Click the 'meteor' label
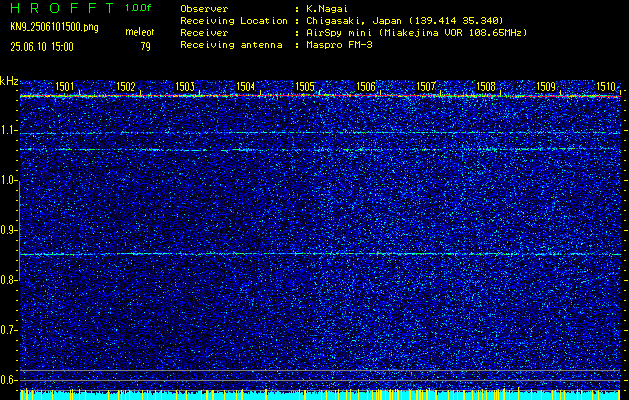 [140, 32]
